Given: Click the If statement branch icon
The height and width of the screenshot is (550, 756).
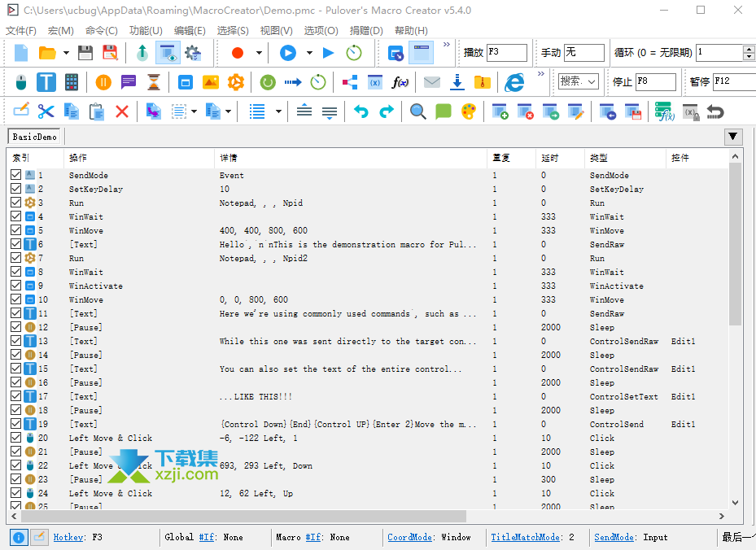Looking at the screenshot, I should 350,82.
